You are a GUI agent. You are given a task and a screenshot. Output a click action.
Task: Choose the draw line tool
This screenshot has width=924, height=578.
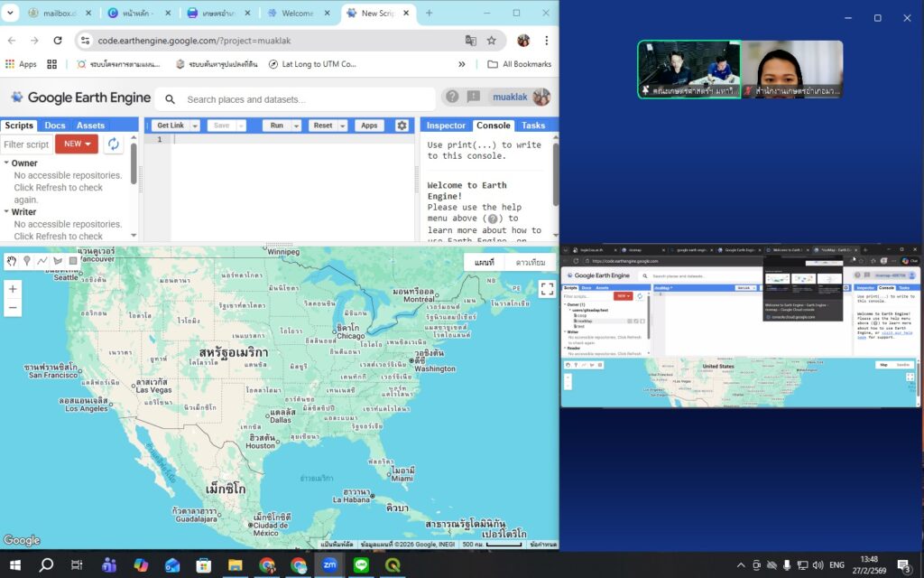tap(42, 261)
